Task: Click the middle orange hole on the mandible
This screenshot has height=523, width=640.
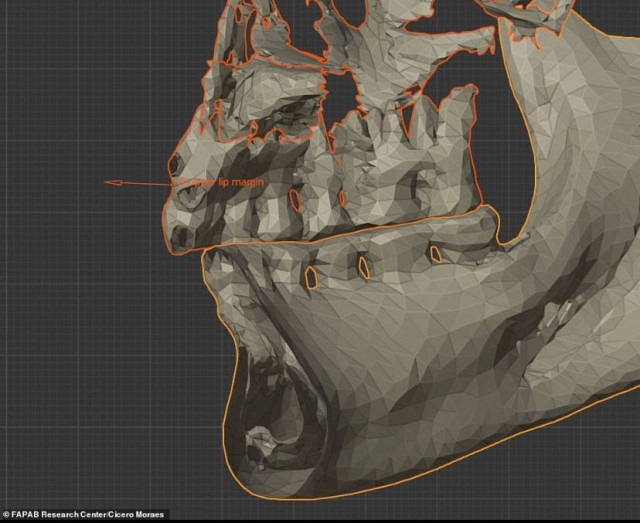Action: tap(364, 267)
